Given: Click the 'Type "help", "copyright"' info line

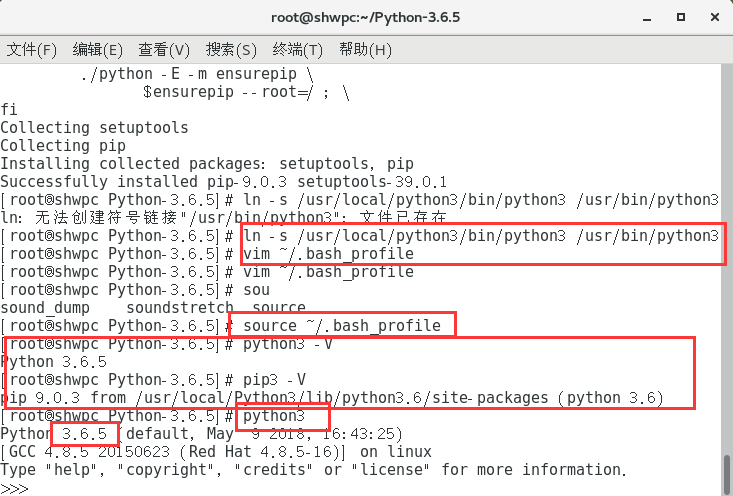Looking at the screenshot, I should 313,469.
